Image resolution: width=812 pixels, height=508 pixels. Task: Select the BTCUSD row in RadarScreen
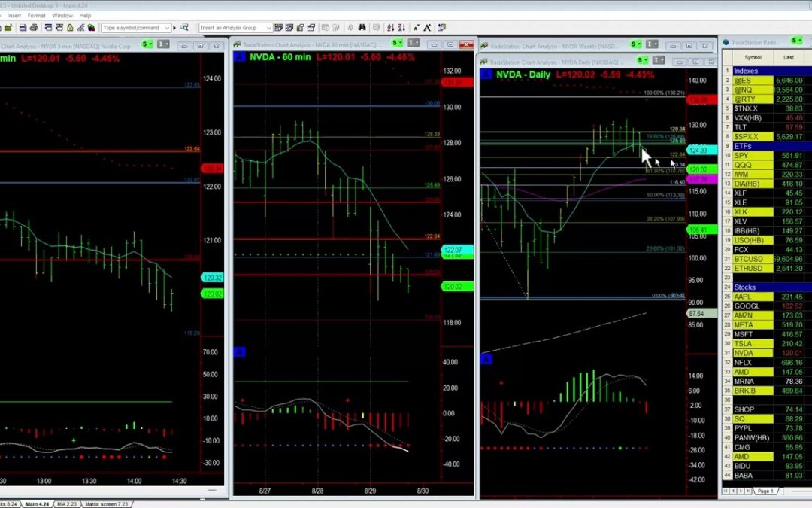pyautogui.click(x=747, y=259)
